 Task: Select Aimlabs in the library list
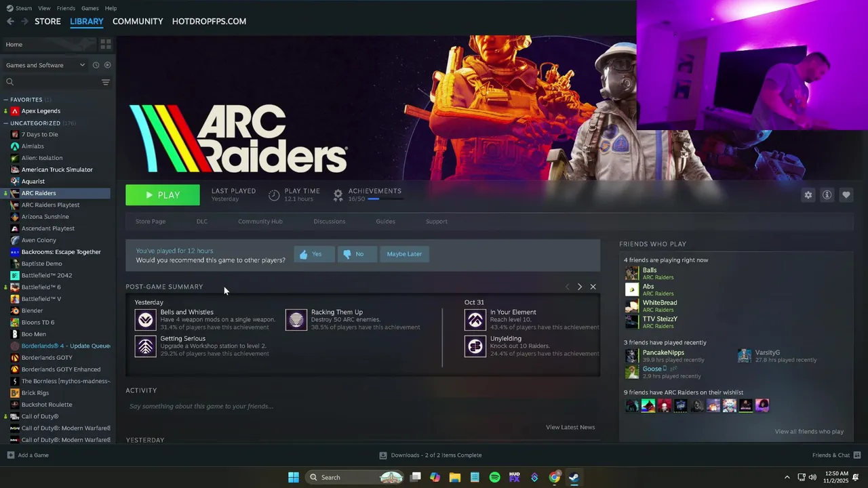(57, 146)
